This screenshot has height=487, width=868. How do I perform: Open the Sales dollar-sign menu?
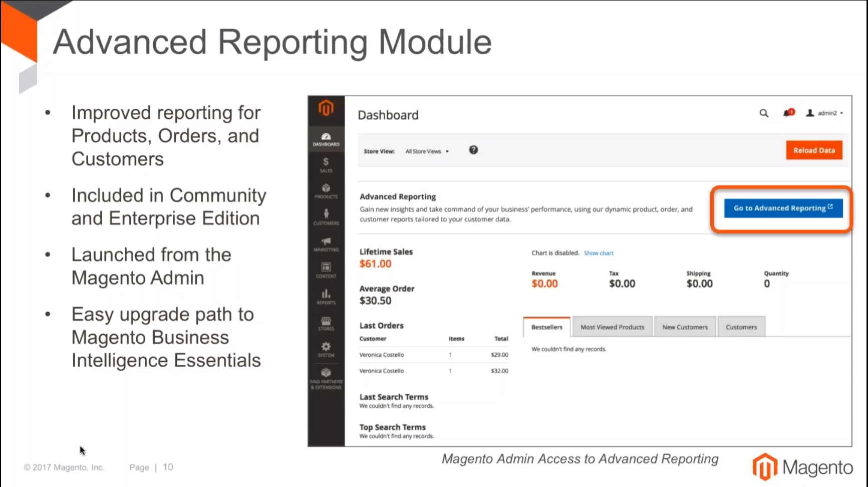point(326,165)
